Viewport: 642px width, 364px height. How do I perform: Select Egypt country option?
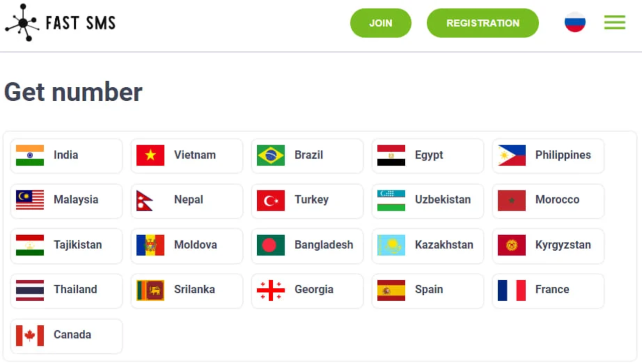click(x=428, y=155)
